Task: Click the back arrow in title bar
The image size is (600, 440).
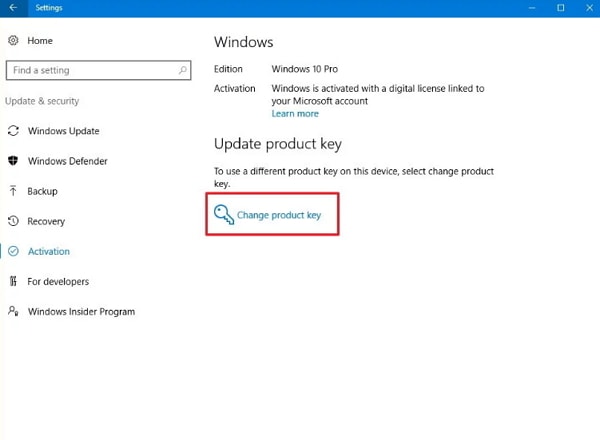Action: pos(11,7)
